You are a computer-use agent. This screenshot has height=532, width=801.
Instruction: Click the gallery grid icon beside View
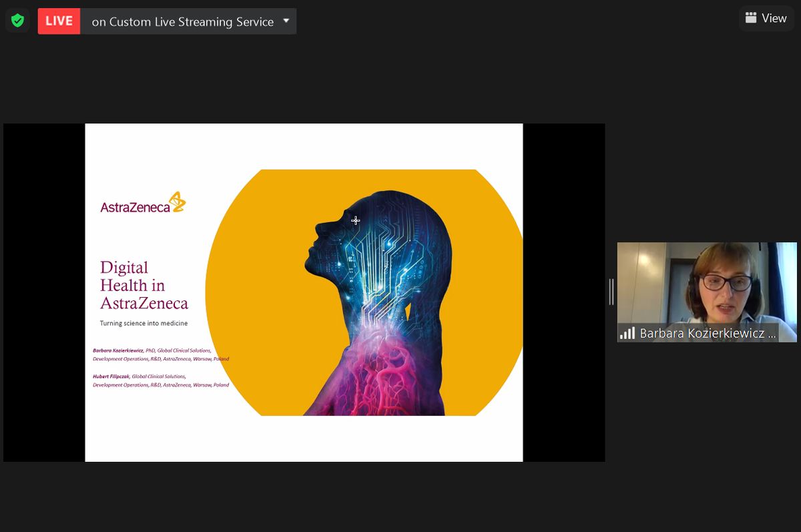click(x=751, y=18)
